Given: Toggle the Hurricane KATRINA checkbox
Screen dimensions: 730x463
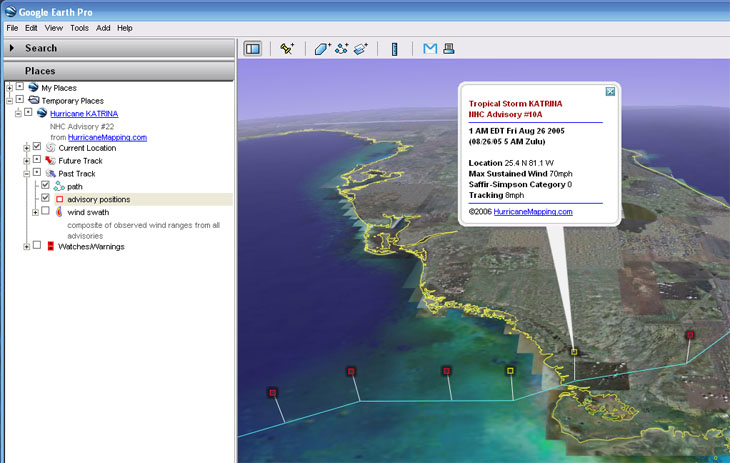Looking at the screenshot, I should coord(28,112).
